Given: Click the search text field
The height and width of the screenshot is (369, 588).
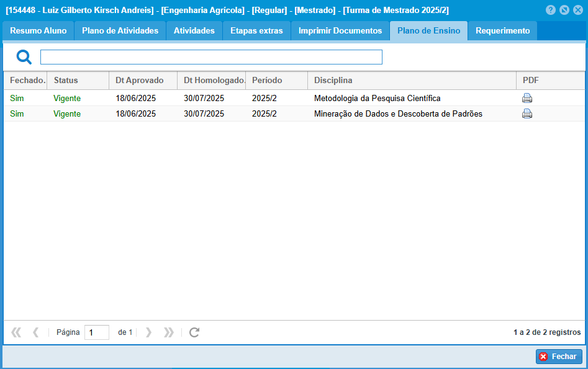Looking at the screenshot, I should (x=211, y=58).
